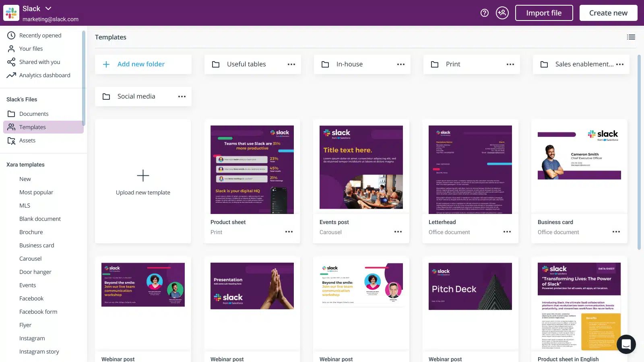This screenshot has height=362, width=644.
Task: Click the invite collaborators icon
Action: (x=502, y=13)
